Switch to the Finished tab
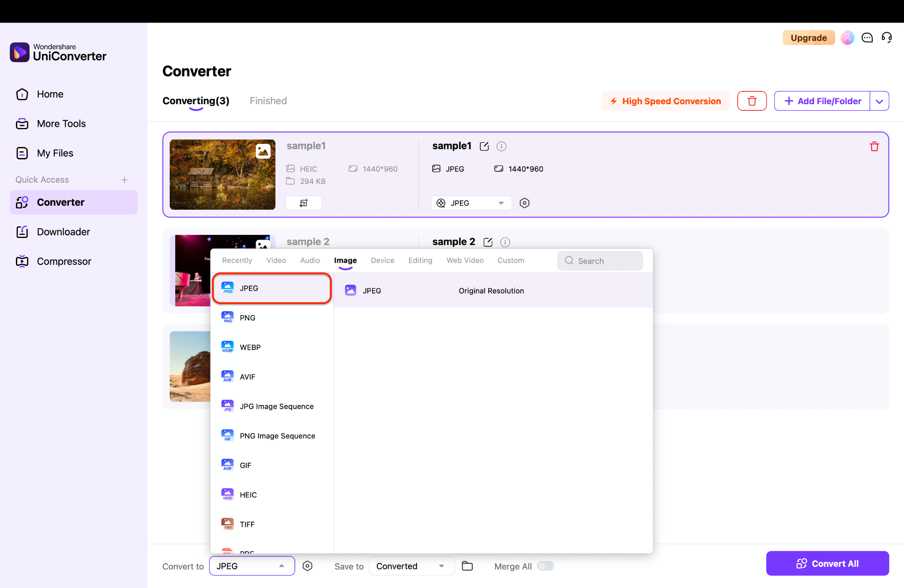 pos(268,101)
